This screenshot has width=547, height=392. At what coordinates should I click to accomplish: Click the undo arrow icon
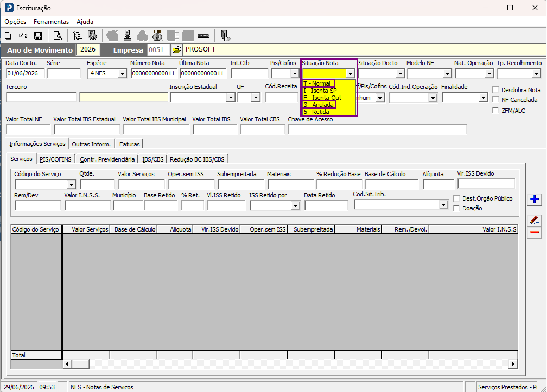(23, 36)
